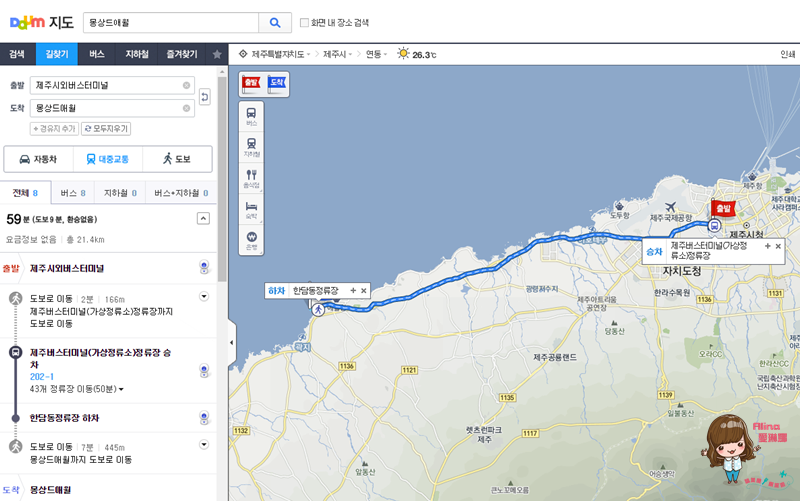Toggle the 화면 내 장소 검색 checkbox

(x=304, y=22)
